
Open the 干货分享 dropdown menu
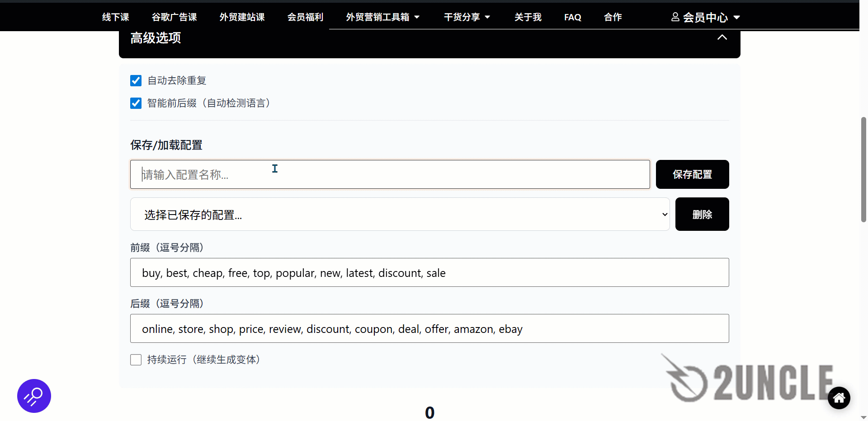coord(467,17)
